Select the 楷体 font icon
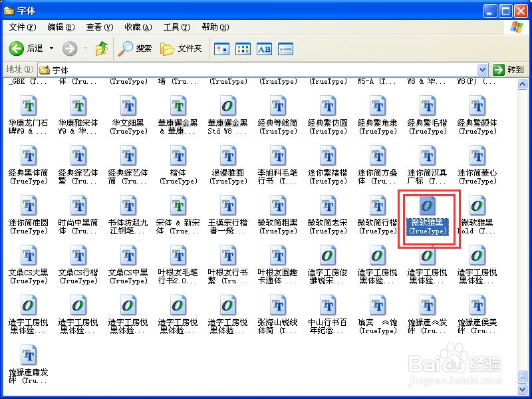Screen dimensions: 532x399 pos(178,156)
